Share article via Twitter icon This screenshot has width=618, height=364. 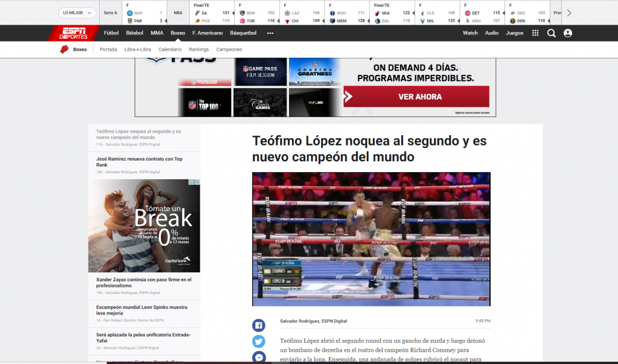coord(258,341)
